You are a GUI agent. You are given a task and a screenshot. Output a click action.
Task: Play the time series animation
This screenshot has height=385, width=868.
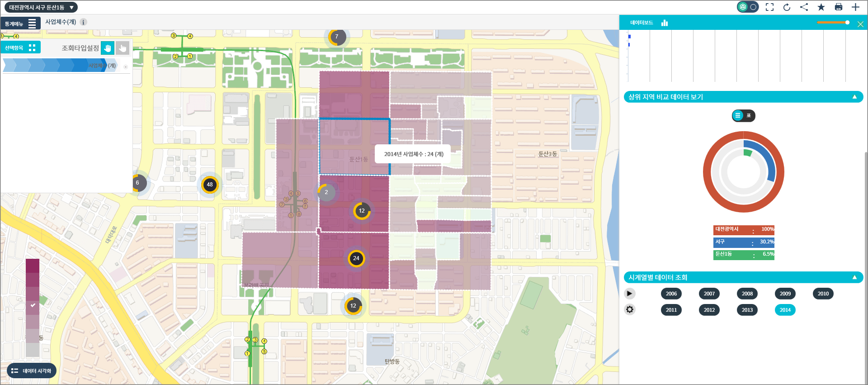click(629, 294)
